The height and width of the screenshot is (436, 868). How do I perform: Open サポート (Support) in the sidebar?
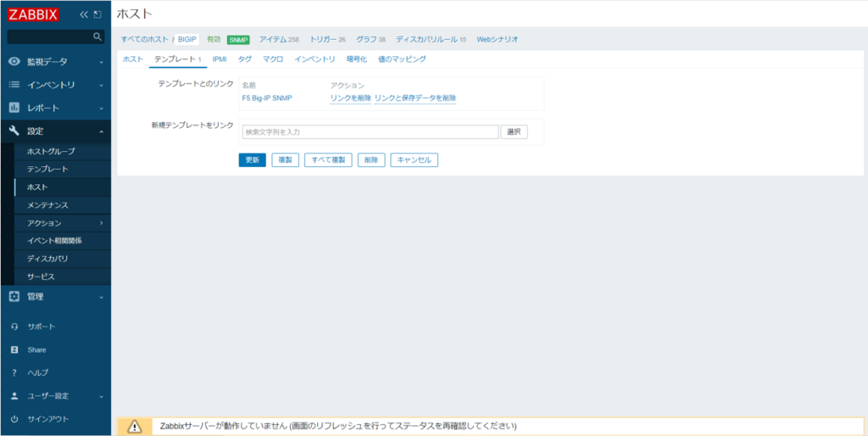point(41,327)
